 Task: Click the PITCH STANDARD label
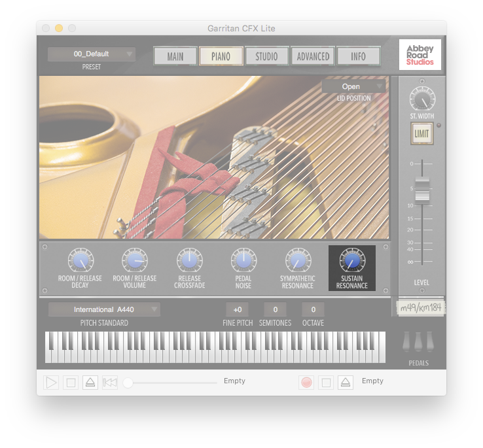(104, 322)
